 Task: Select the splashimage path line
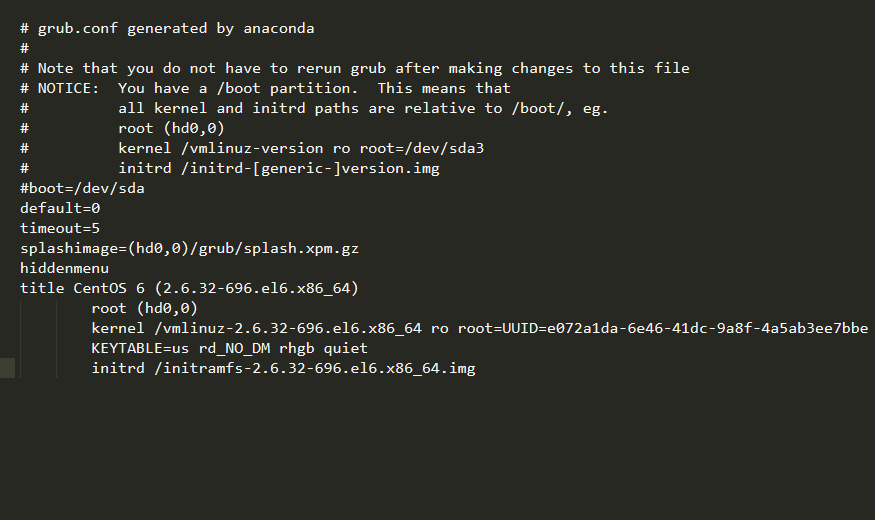(190, 249)
